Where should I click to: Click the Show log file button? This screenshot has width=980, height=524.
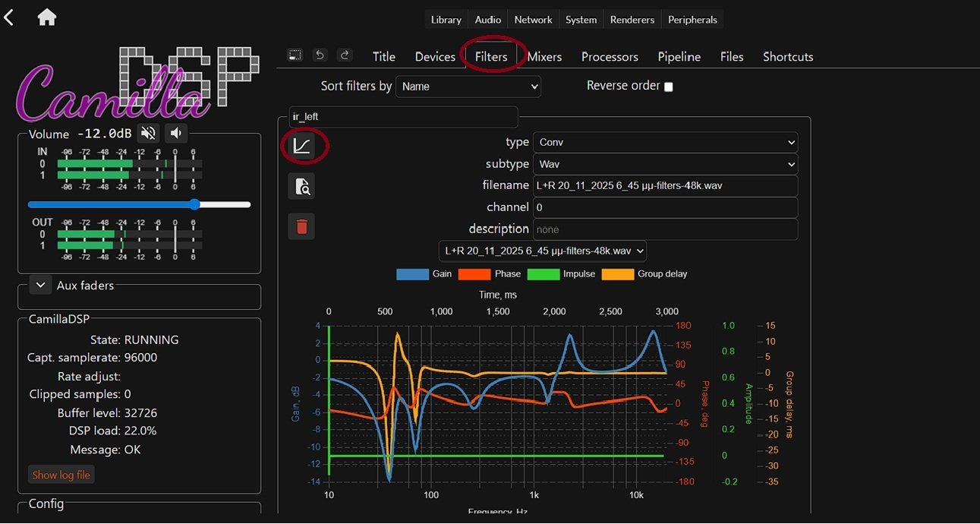pyautogui.click(x=61, y=475)
